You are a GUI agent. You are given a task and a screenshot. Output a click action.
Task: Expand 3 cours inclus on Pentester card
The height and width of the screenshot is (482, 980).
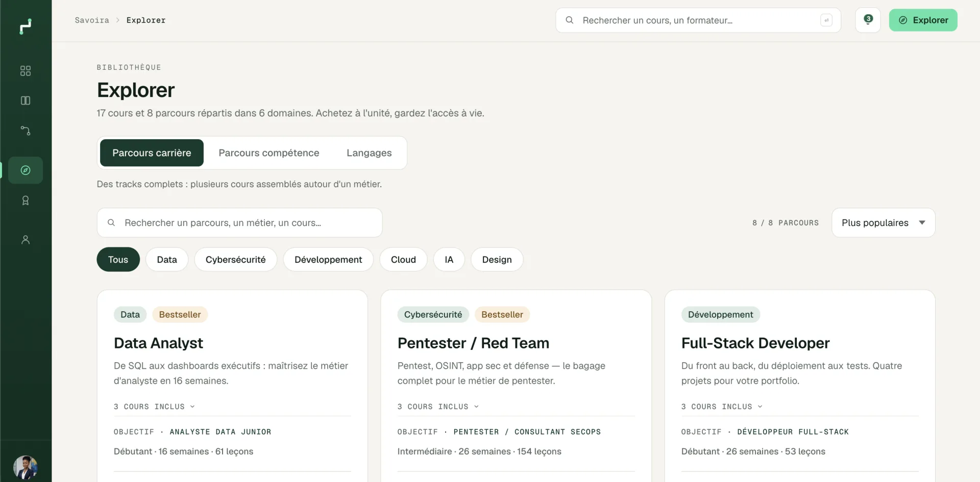[438, 407]
